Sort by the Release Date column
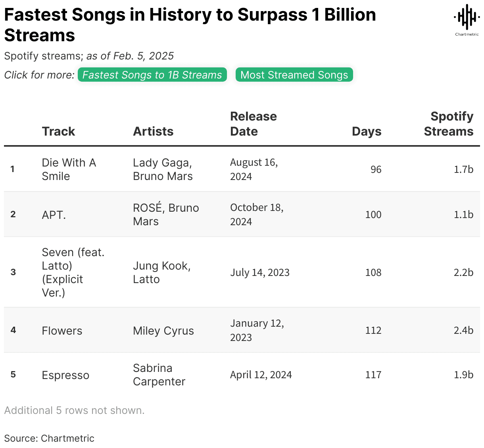 (254, 124)
